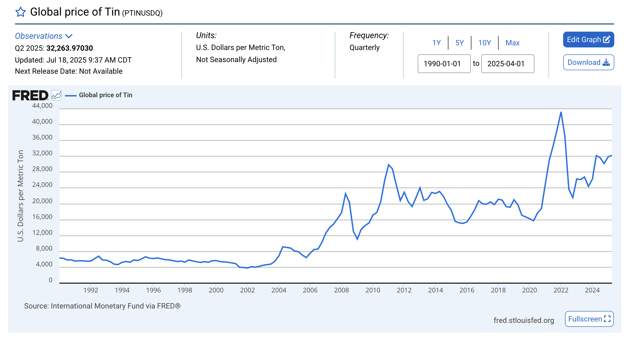Click the 2008 x-axis label
This screenshot has height=338, width=644.
pos(341,290)
